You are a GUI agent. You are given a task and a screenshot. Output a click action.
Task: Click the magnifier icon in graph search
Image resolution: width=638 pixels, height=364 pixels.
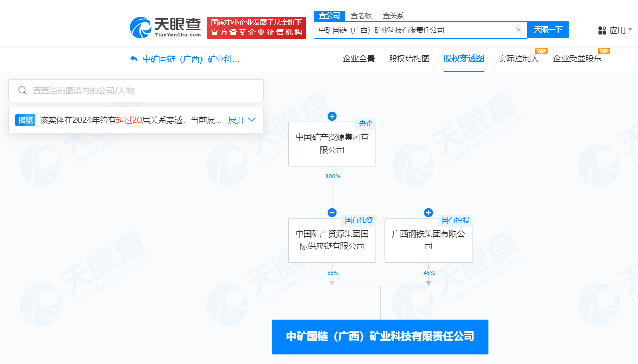click(x=22, y=90)
